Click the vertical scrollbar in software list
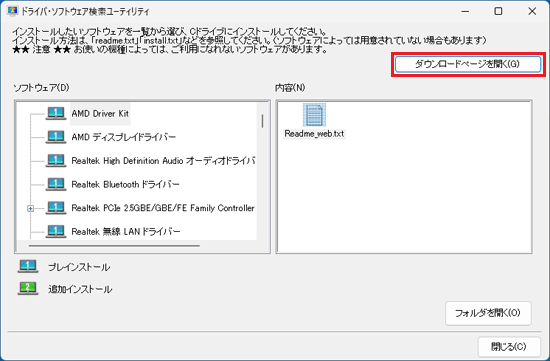The image size is (550, 361). (x=262, y=121)
